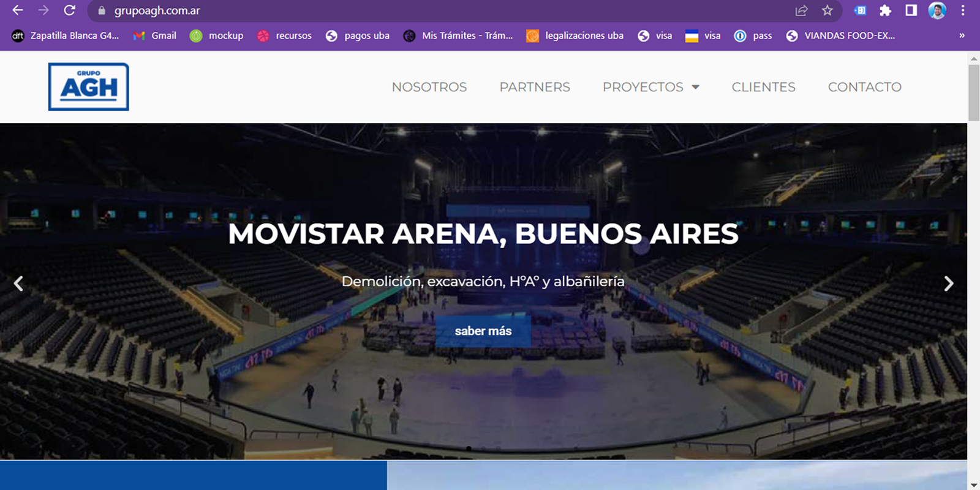Open the VIANDAS FOOD-EX bookmark

click(x=841, y=36)
